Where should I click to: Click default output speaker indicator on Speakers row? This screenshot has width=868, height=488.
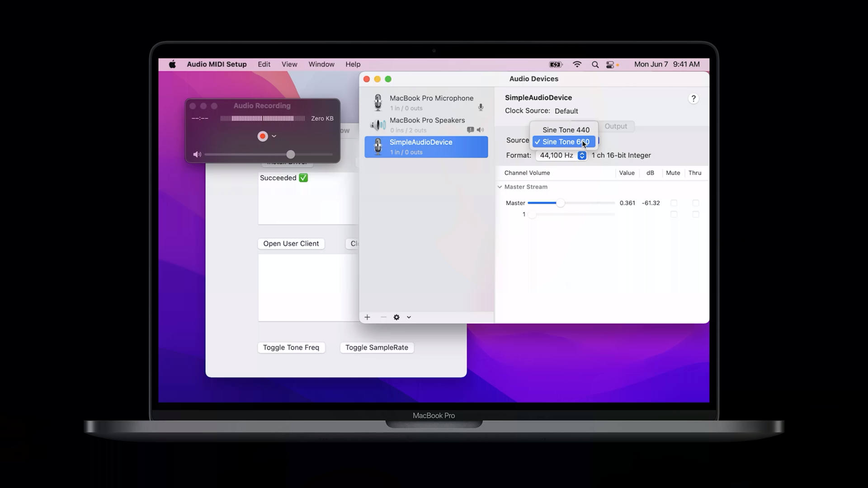click(480, 130)
